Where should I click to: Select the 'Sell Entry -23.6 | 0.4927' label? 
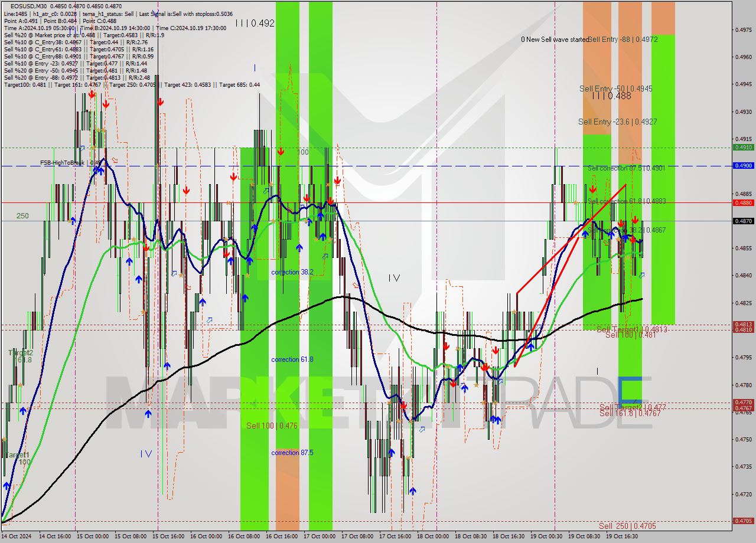click(x=618, y=122)
